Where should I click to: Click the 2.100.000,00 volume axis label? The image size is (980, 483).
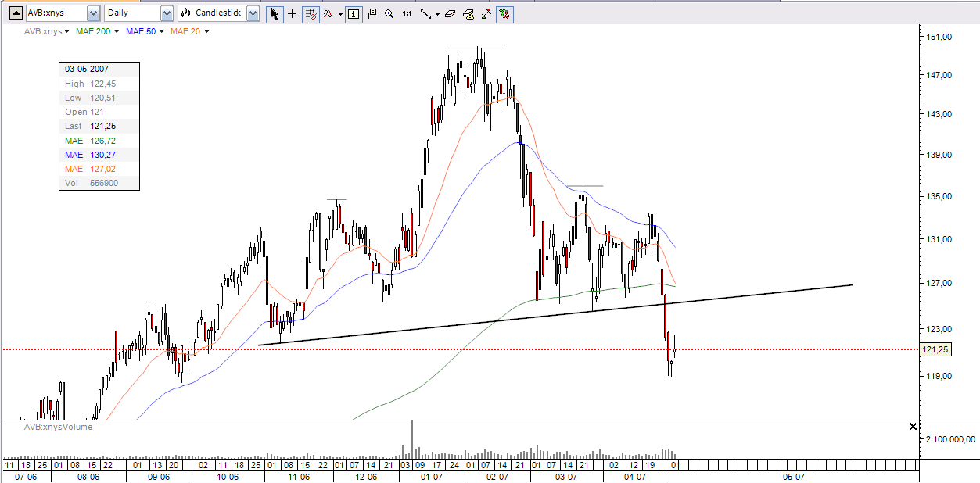(x=950, y=440)
